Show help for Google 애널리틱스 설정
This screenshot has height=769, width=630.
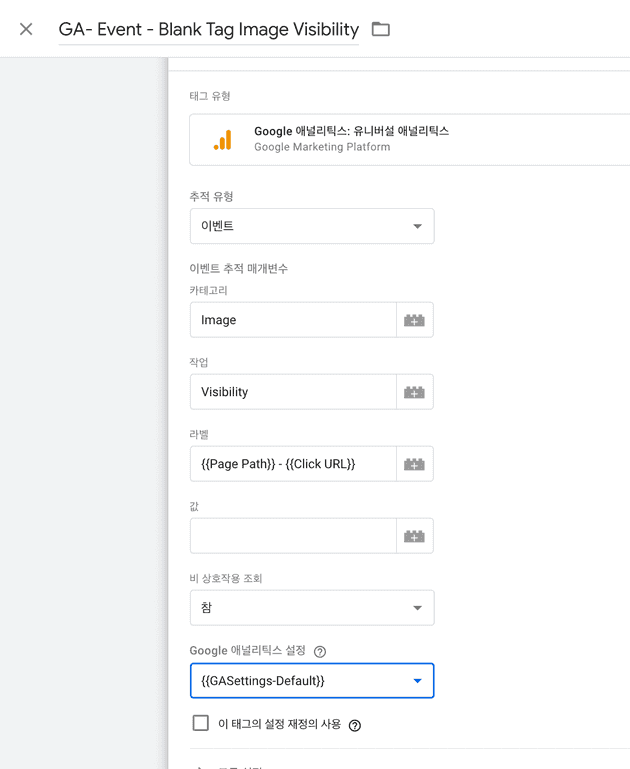coord(320,652)
